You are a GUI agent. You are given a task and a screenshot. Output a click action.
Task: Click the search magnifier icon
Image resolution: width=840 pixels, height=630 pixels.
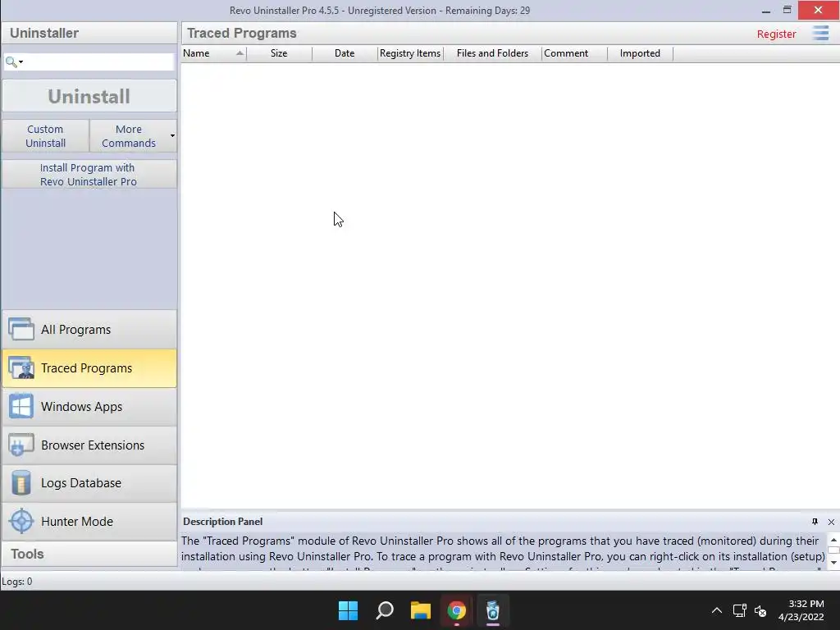click(x=11, y=62)
